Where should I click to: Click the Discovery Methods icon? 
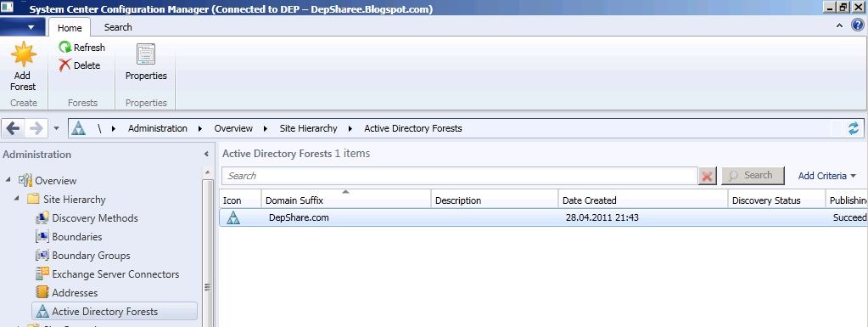click(42, 218)
